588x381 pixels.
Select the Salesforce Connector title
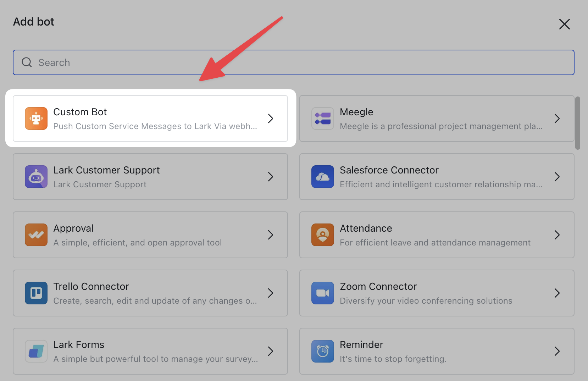click(x=389, y=170)
